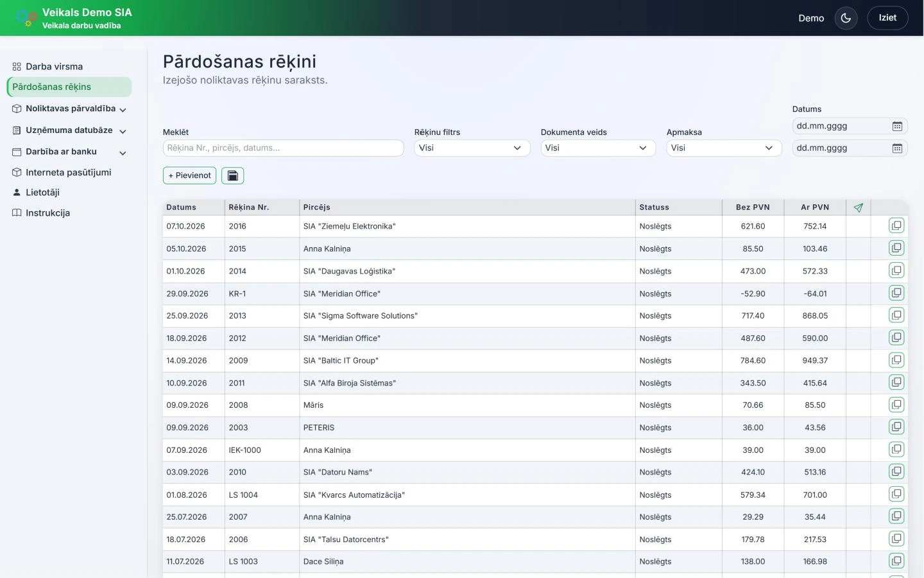The height and width of the screenshot is (578, 924).
Task: Click the + Pievienot button
Action: point(189,175)
